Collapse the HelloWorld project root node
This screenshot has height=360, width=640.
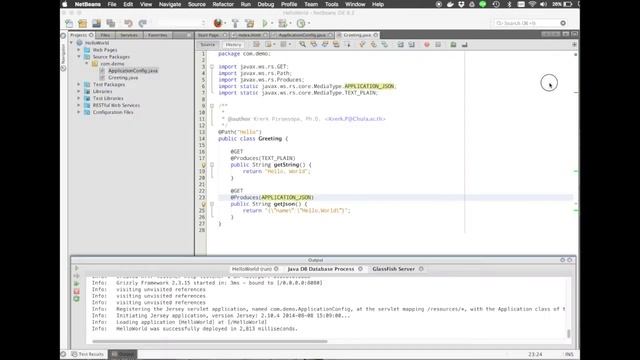click(71, 43)
